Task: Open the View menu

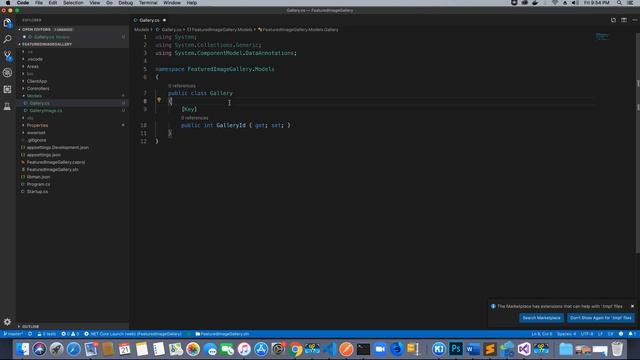Action: pos(95,3)
